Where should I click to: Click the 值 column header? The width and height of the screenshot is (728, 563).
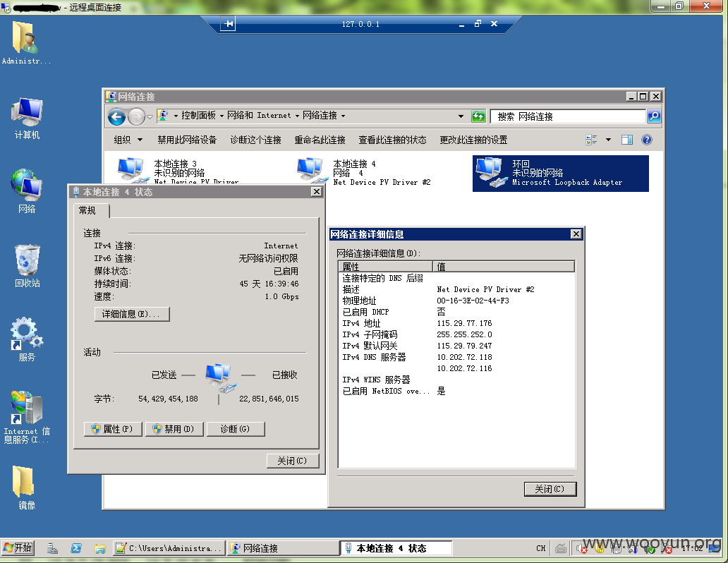pos(504,267)
